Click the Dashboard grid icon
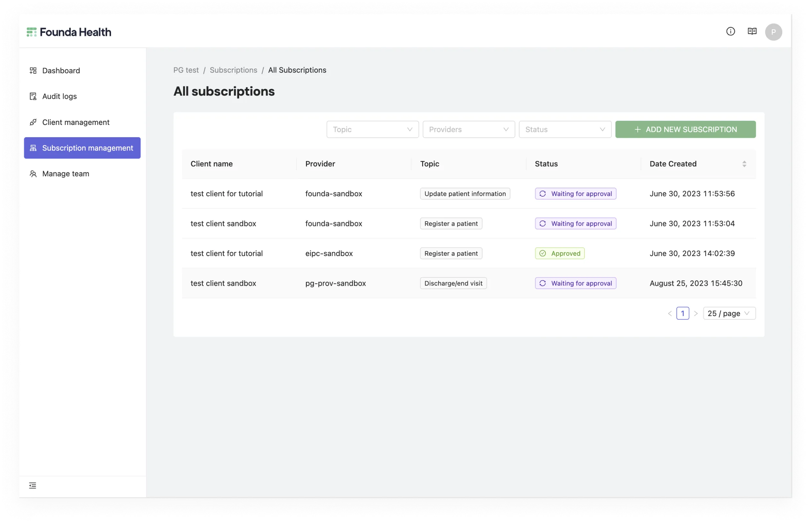This screenshot has height=523, width=812. coord(33,70)
